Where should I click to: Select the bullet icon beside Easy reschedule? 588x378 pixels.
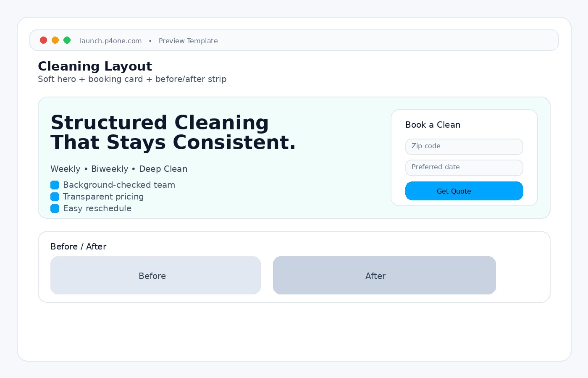tap(55, 208)
